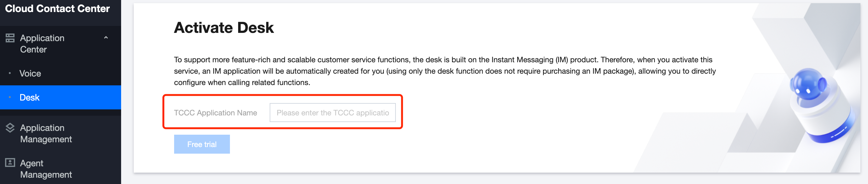Open the Voice submenu item

(x=30, y=73)
